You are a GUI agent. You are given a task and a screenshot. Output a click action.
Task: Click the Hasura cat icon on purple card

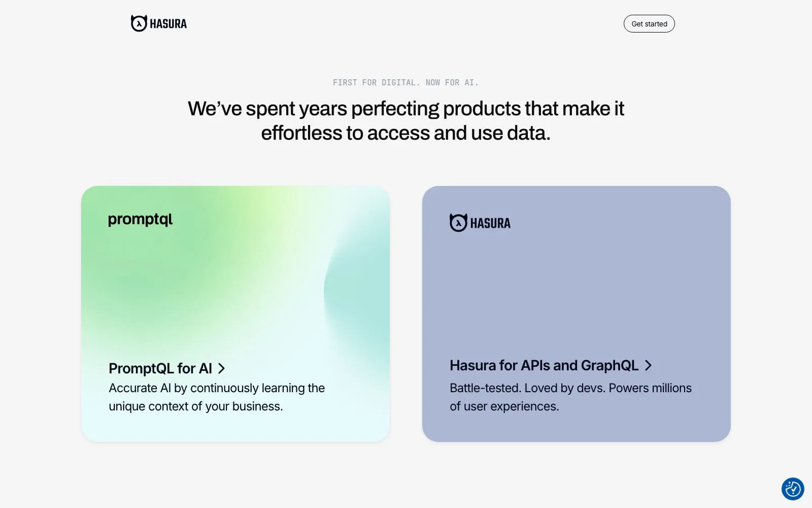point(458,223)
